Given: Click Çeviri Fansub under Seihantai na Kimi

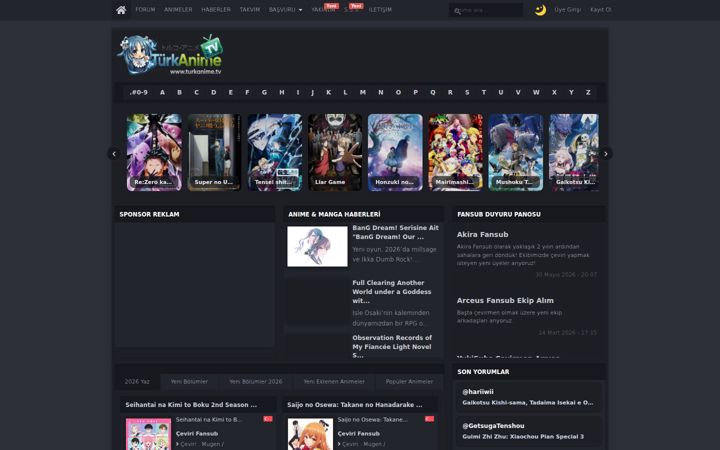Looking at the screenshot, I should 197,433.
